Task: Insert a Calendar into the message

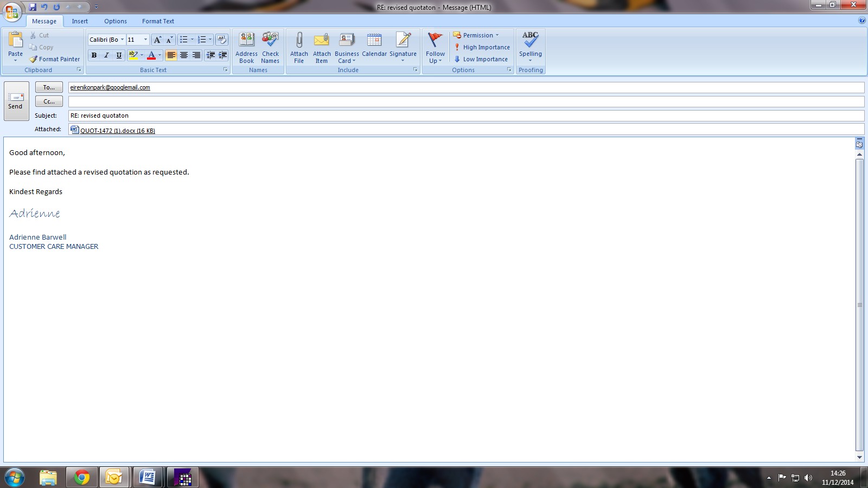Action: [x=374, y=46]
